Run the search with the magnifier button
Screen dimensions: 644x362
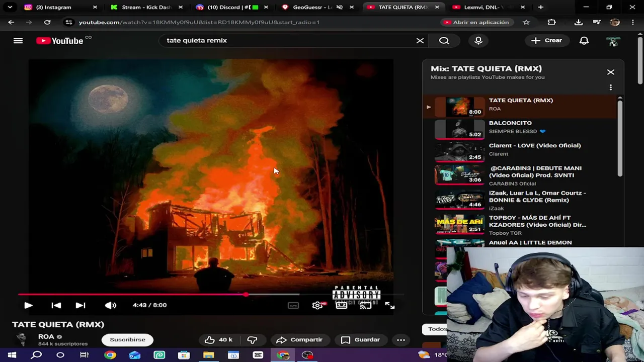(444, 41)
